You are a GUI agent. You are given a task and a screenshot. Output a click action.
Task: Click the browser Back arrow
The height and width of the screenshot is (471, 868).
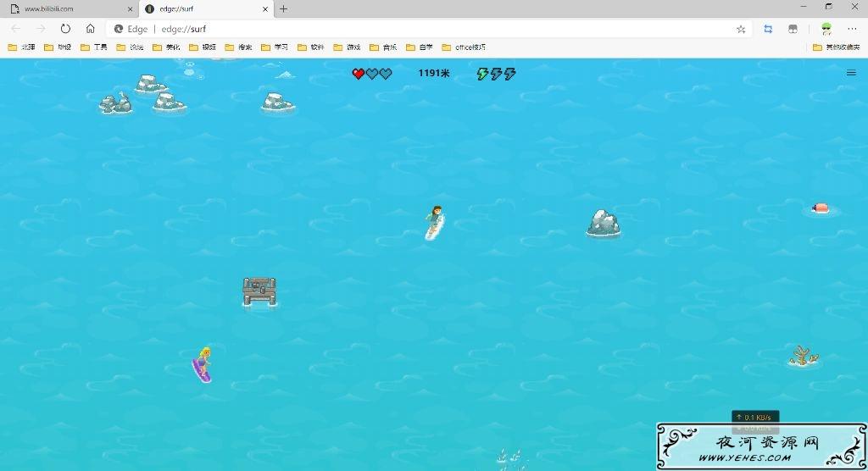pyautogui.click(x=15, y=29)
